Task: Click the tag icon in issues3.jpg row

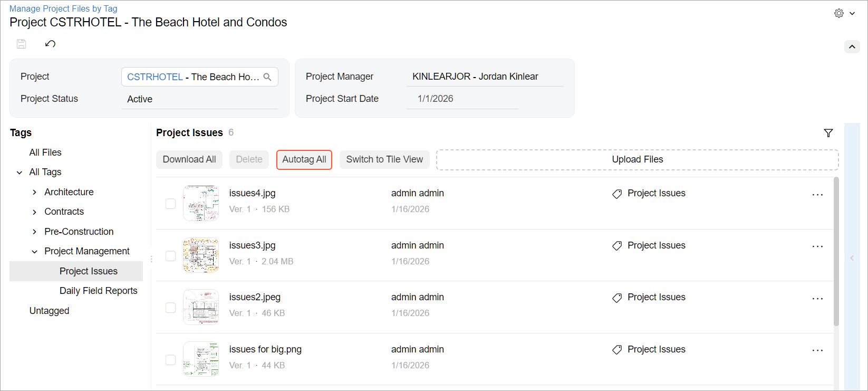Action: [x=617, y=246]
